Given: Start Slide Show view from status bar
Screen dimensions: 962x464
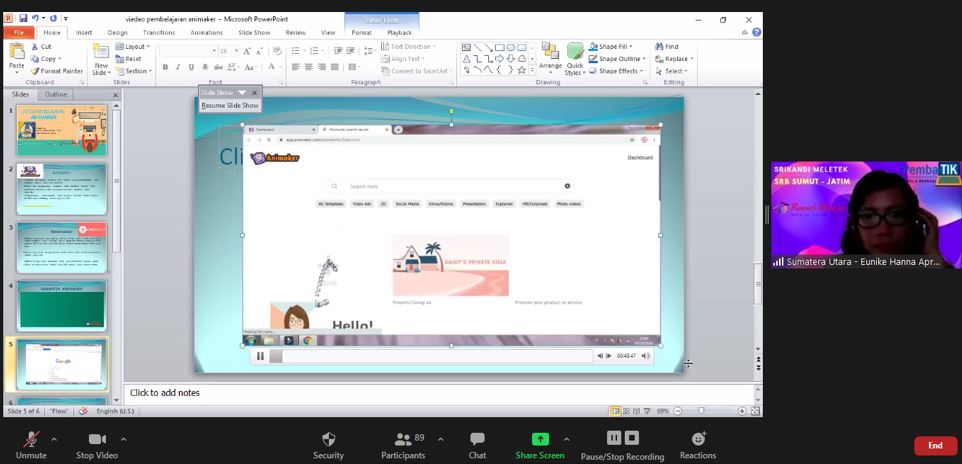Looking at the screenshot, I should 647,411.
